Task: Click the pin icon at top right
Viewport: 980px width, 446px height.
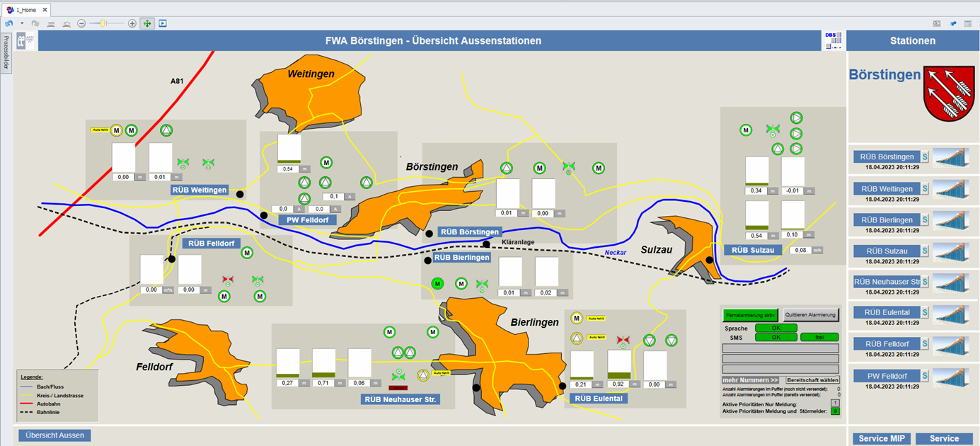Action: point(952,23)
